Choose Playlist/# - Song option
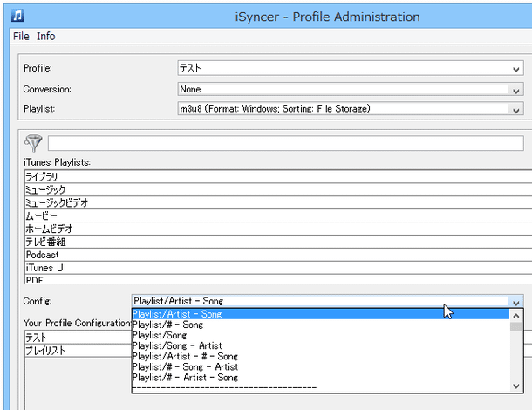This screenshot has height=410, width=532. [321, 325]
